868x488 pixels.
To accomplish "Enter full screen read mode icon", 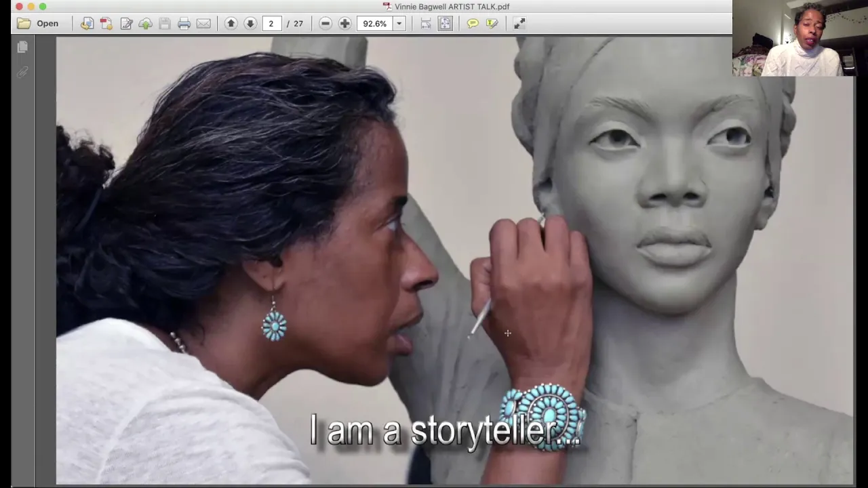I will point(519,24).
